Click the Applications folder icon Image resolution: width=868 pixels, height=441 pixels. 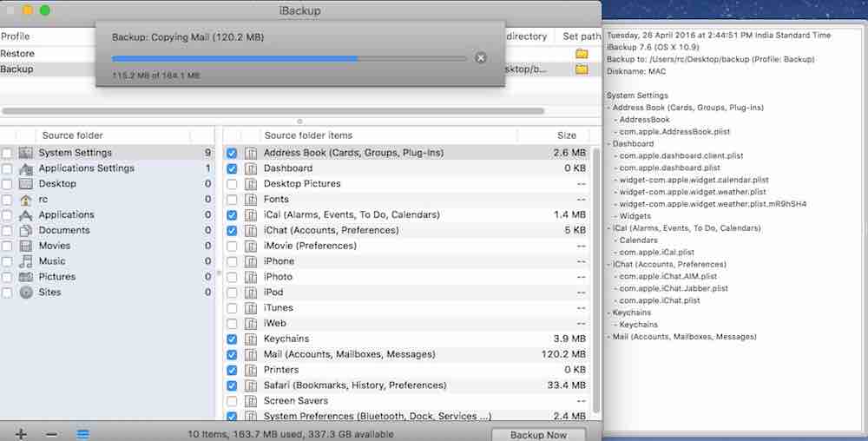tap(25, 214)
